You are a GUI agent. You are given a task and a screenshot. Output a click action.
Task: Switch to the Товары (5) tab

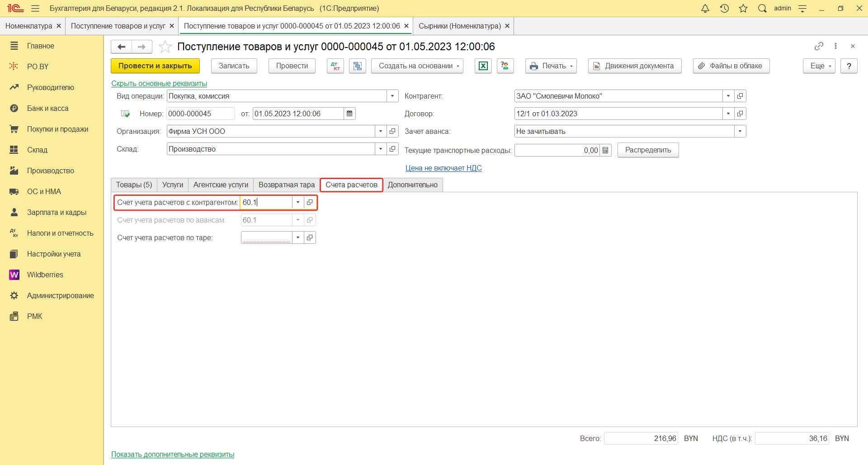tap(134, 185)
